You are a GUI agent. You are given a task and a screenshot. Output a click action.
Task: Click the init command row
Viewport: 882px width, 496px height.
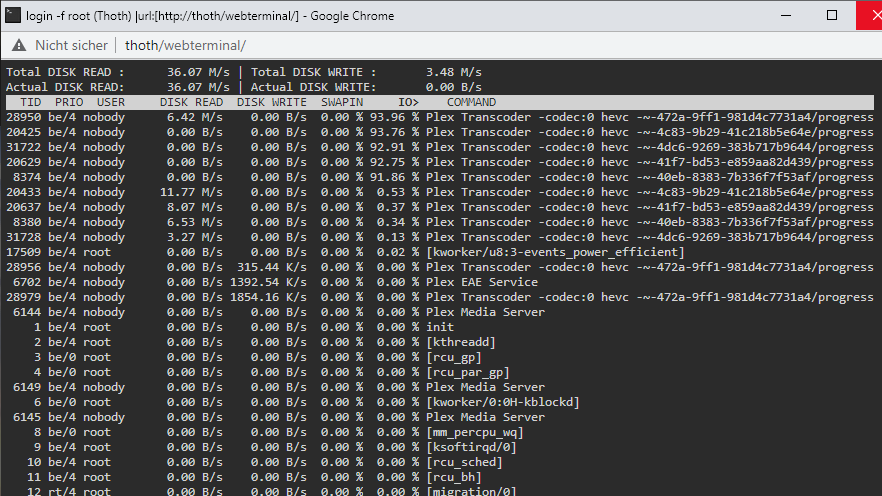tap(440, 327)
